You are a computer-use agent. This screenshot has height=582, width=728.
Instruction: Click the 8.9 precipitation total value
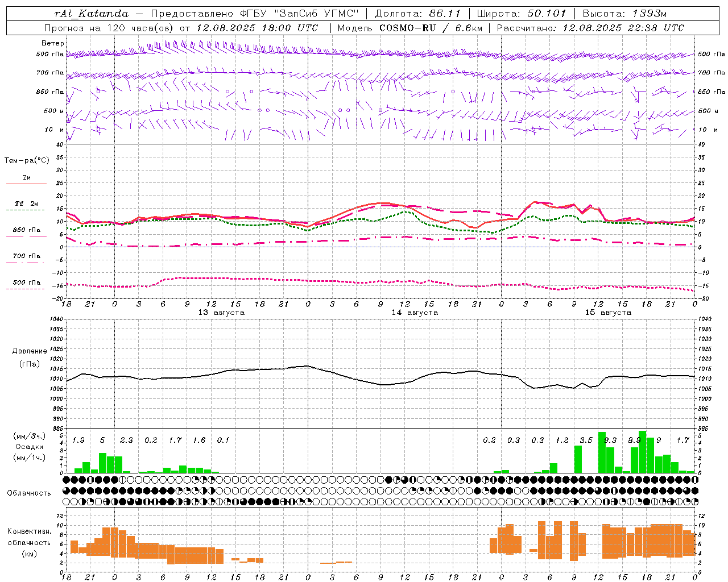[x=635, y=440]
